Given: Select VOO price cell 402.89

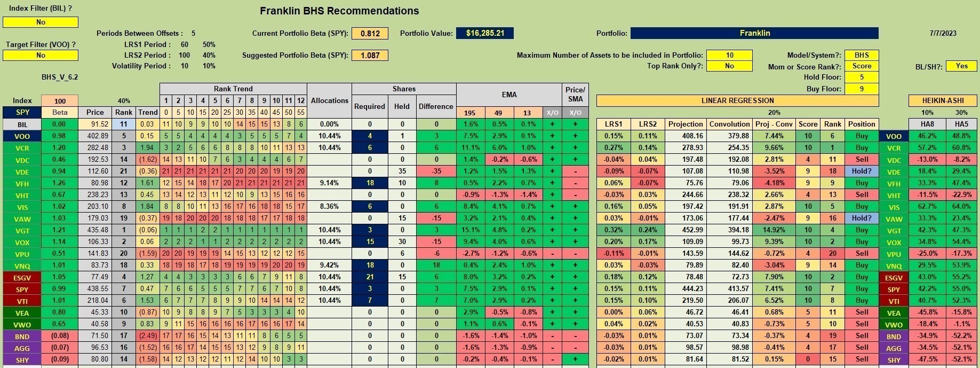Looking at the screenshot, I should [x=95, y=136].
